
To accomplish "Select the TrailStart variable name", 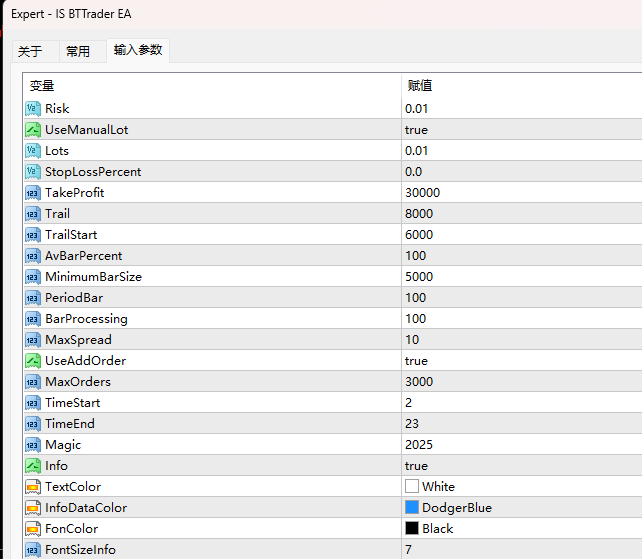I will tap(71, 235).
